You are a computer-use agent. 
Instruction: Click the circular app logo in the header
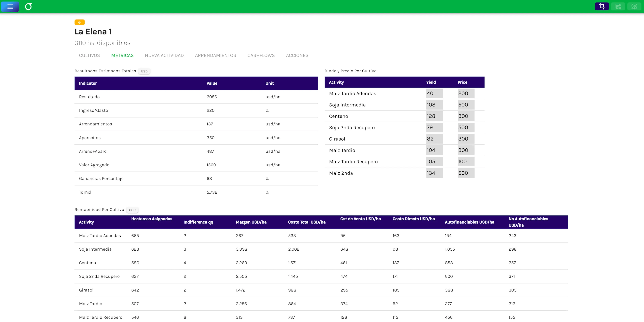click(x=29, y=7)
